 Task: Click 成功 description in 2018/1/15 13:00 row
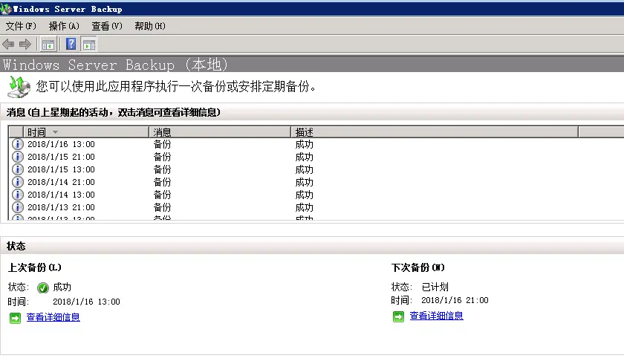[x=304, y=170]
